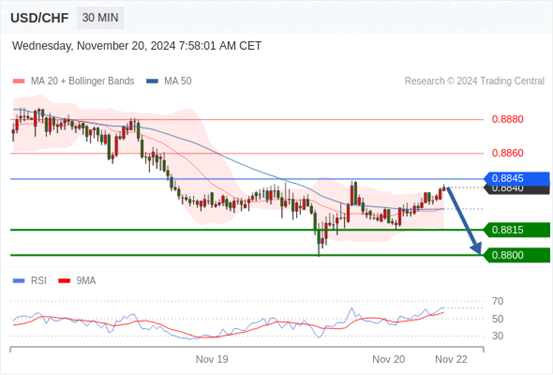The width and height of the screenshot is (553, 375).
Task: Click the 30 MIN timeframe badge
Action: tap(100, 17)
